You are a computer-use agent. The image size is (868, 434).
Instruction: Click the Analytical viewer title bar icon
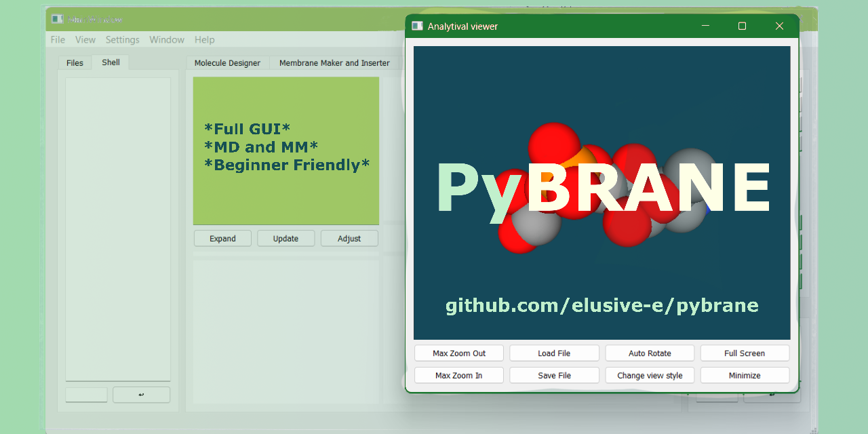[x=417, y=26]
